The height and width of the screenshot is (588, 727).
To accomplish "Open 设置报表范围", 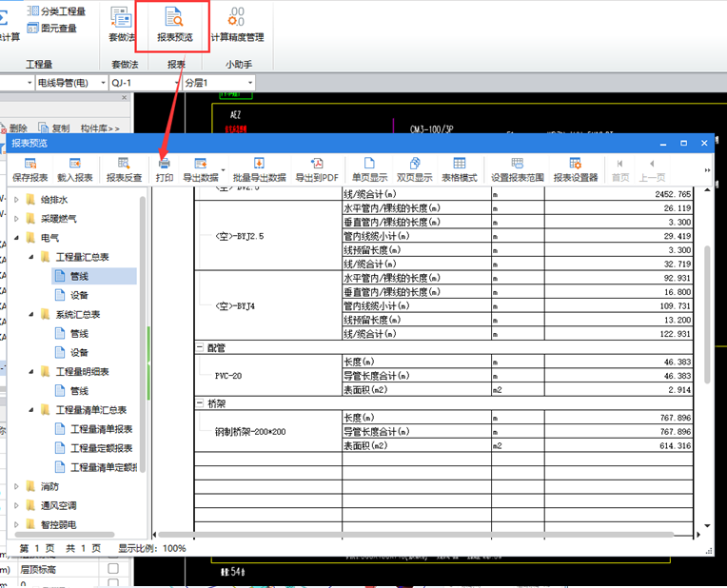I will 517,169.
